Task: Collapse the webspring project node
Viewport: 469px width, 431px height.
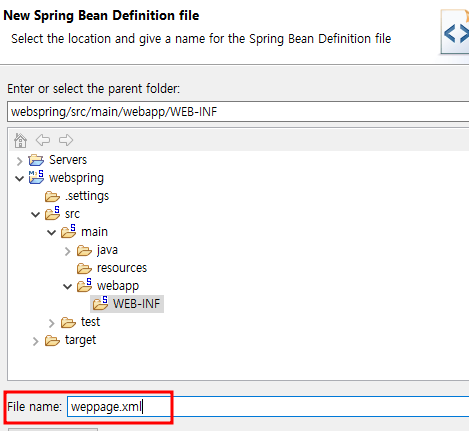Action: coord(19,179)
